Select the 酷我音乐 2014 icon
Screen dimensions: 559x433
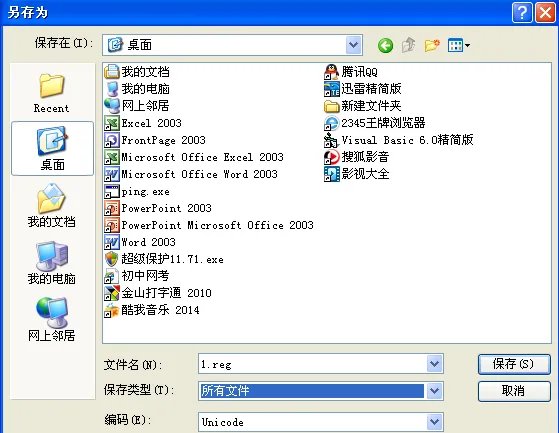click(x=112, y=310)
